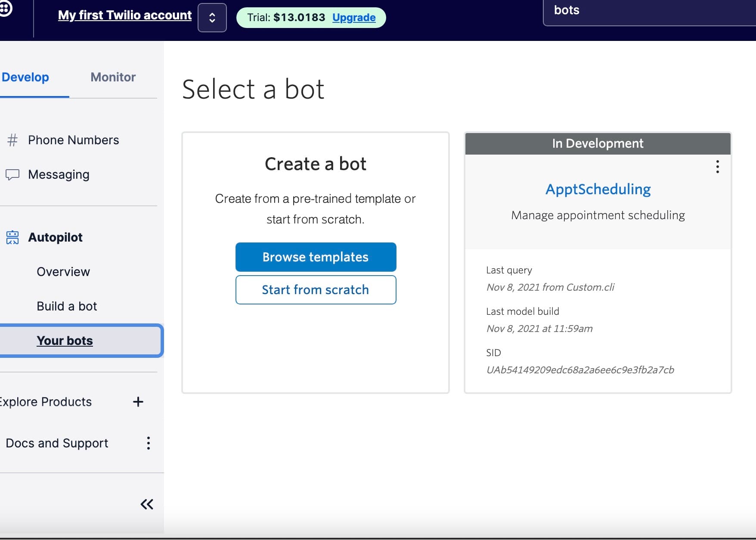Open Phone Numbers section
The height and width of the screenshot is (540, 756).
[x=74, y=140]
